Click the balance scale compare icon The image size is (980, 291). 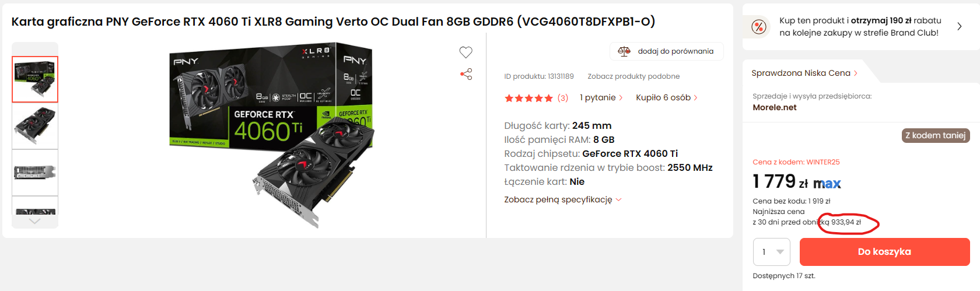point(624,51)
